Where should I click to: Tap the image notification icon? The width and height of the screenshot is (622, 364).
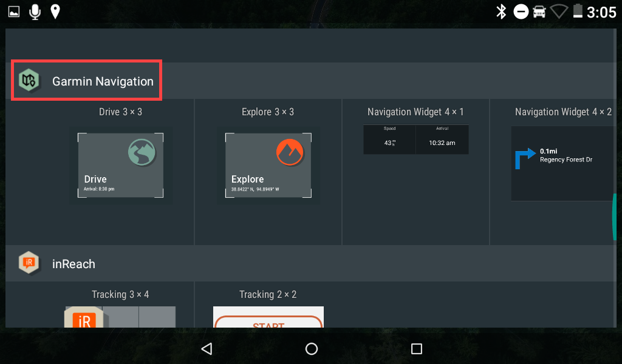point(14,12)
